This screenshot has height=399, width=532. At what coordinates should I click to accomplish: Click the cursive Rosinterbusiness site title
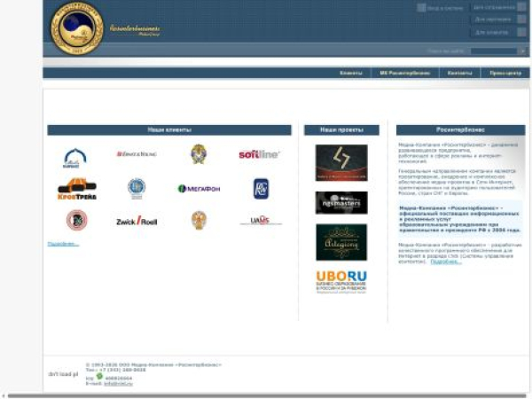135,30
